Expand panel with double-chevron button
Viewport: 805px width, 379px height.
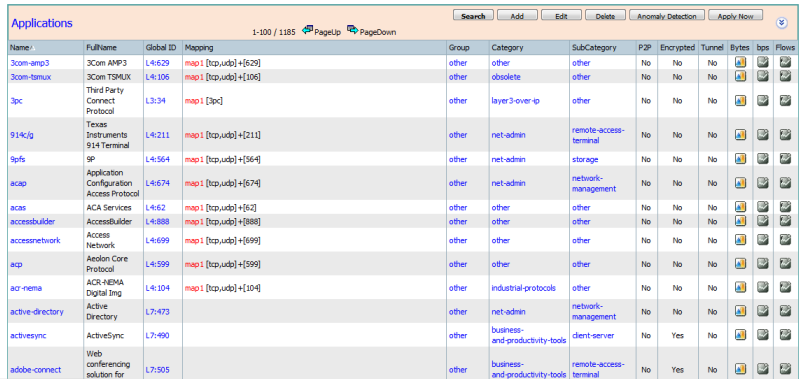click(782, 23)
